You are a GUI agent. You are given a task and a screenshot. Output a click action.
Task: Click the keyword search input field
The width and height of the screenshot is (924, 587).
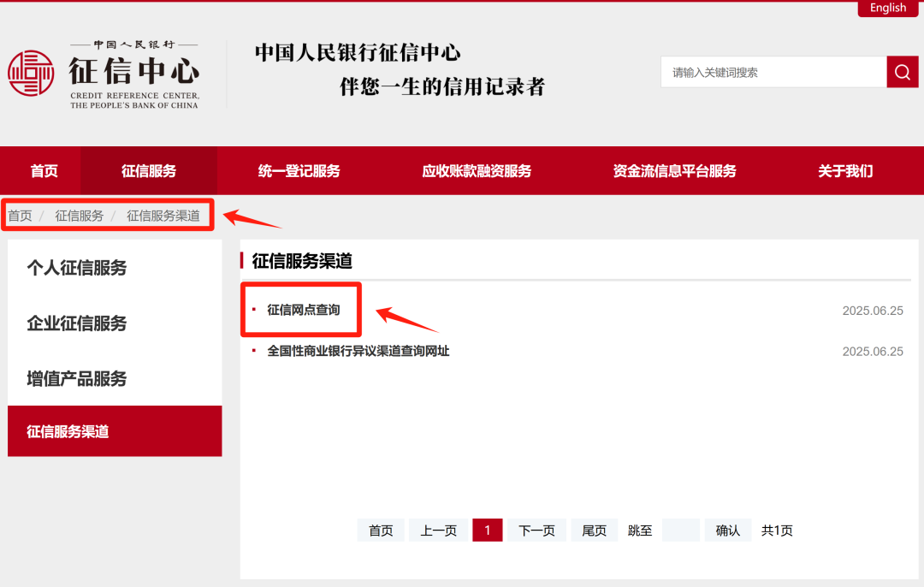click(770, 71)
